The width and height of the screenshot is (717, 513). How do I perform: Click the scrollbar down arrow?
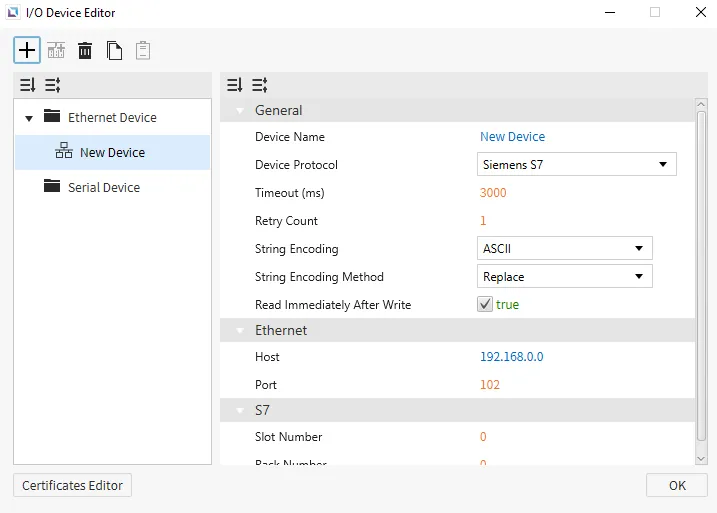click(x=701, y=458)
